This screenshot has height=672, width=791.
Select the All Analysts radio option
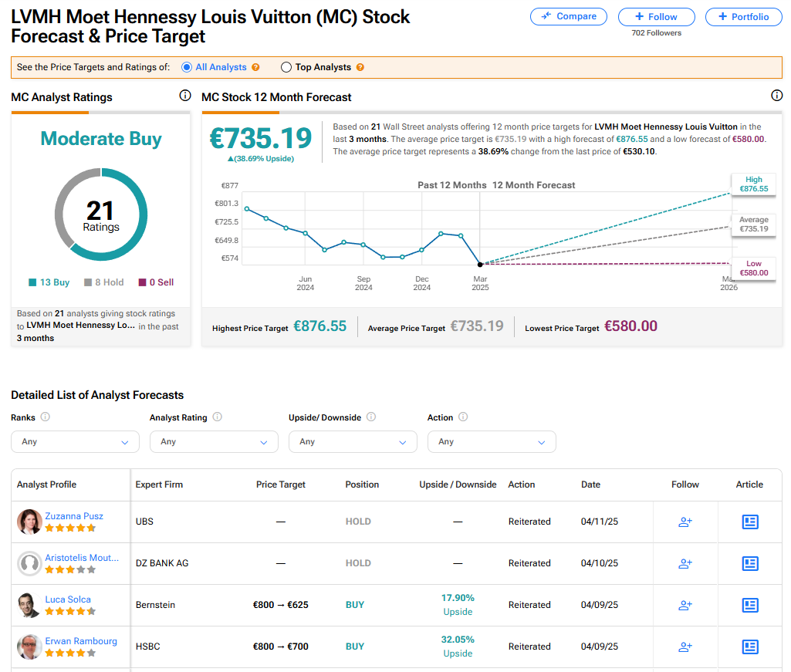point(187,67)
